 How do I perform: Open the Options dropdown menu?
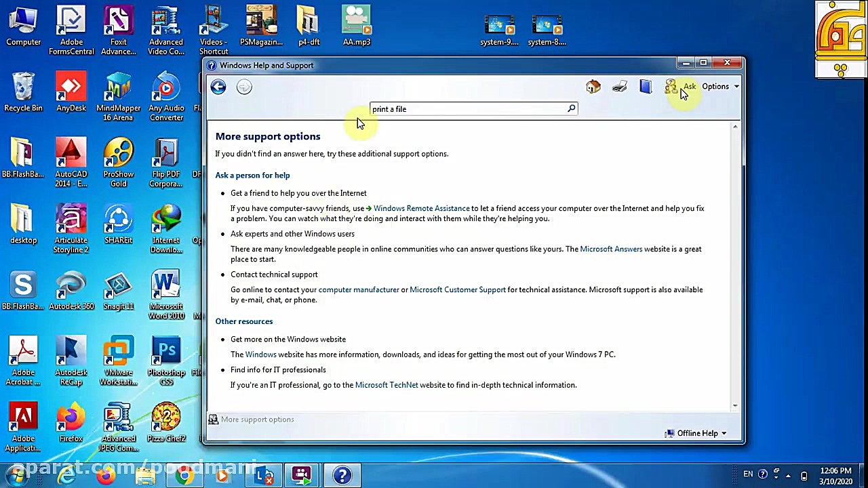[719, 87]
